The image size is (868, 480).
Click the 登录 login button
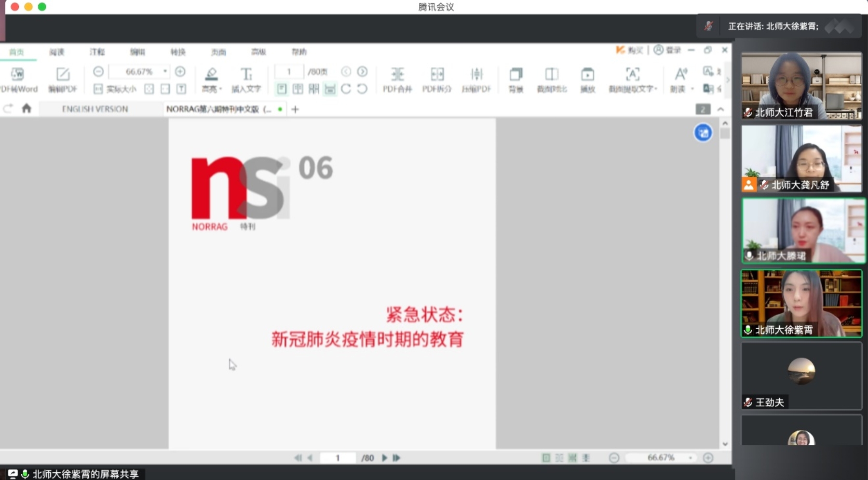(x=667, y=50)
